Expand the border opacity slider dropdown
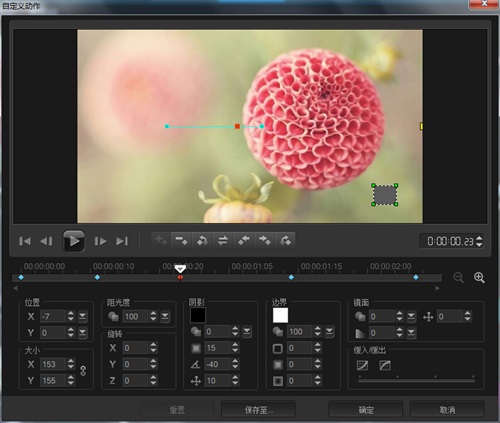 tap(329, 332)
